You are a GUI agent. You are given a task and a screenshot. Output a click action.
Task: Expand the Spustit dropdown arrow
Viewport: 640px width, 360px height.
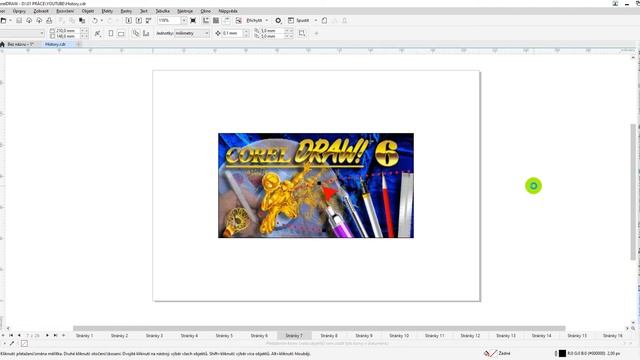(316, 20)
